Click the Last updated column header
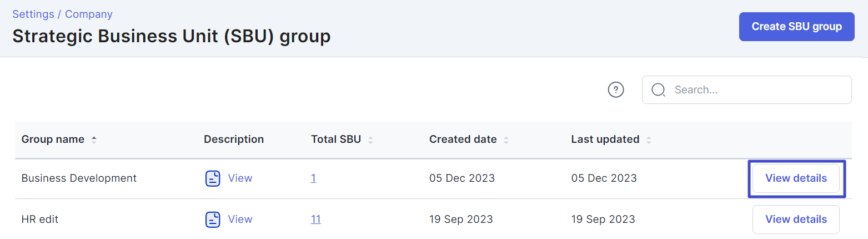Screen dimensions: 868x239 605,140
